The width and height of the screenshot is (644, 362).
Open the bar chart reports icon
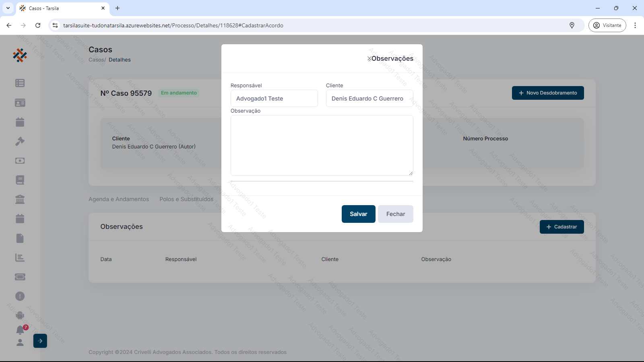point(20,257)
